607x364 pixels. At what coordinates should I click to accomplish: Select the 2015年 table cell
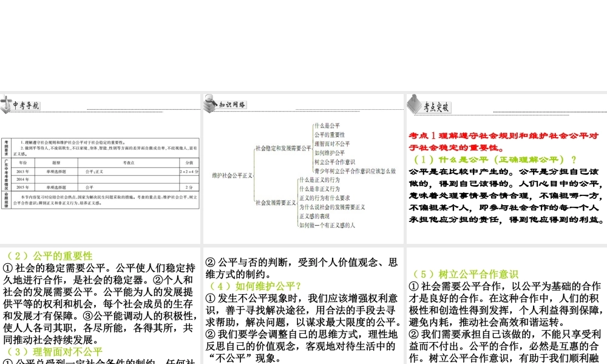pos(23,187)
